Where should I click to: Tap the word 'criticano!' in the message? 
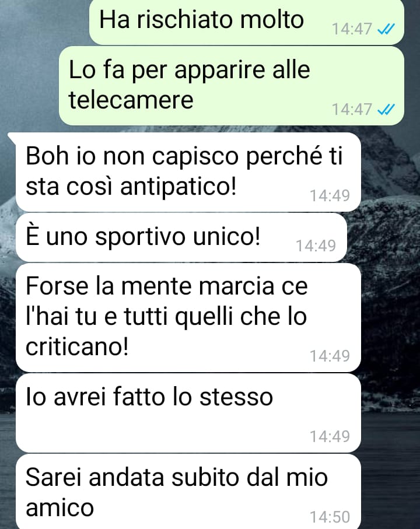[x=77, y=347]
